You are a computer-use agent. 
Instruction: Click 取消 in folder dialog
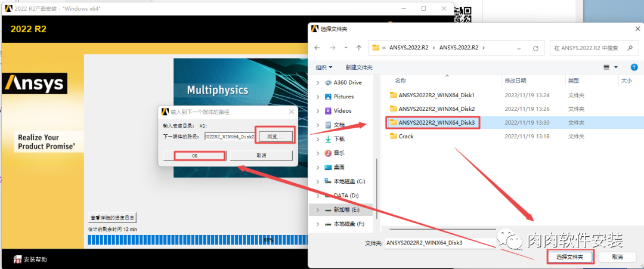pos(617,256)
